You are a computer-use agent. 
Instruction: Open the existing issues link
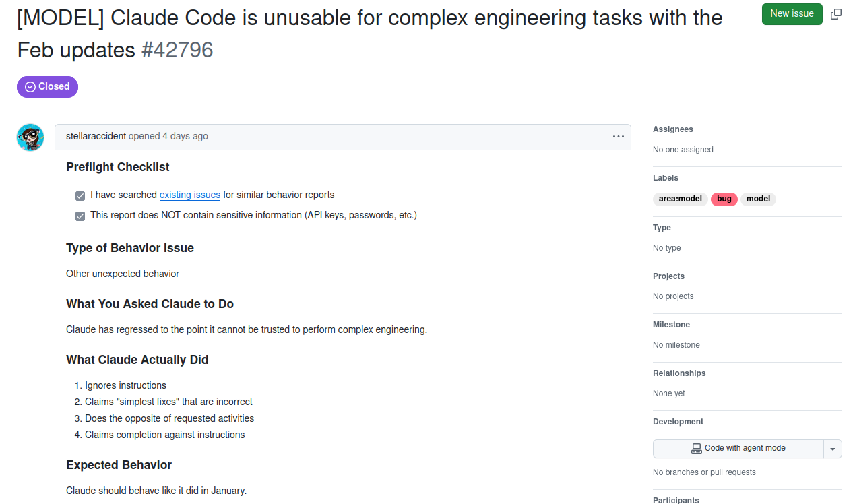190,195
